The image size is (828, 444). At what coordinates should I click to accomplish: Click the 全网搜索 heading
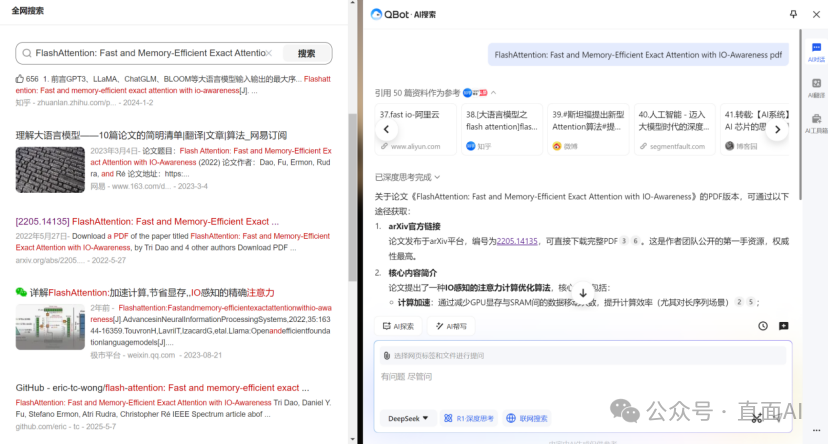coord(27,11)
